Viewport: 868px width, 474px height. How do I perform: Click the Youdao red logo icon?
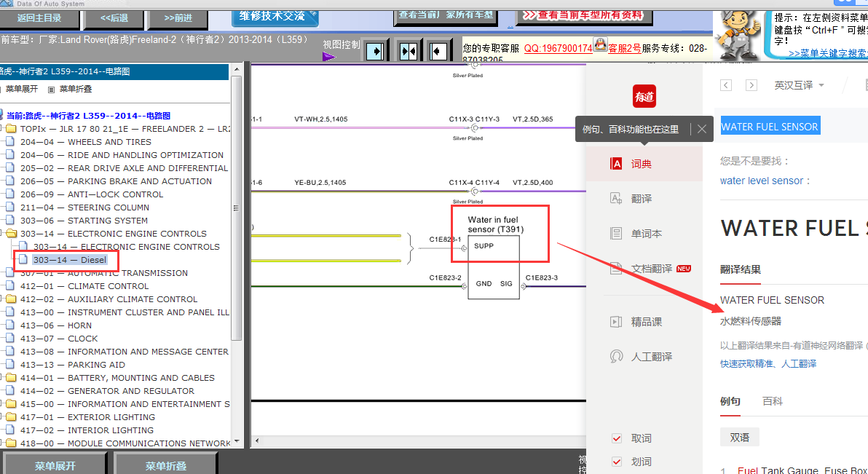(644, 96)
